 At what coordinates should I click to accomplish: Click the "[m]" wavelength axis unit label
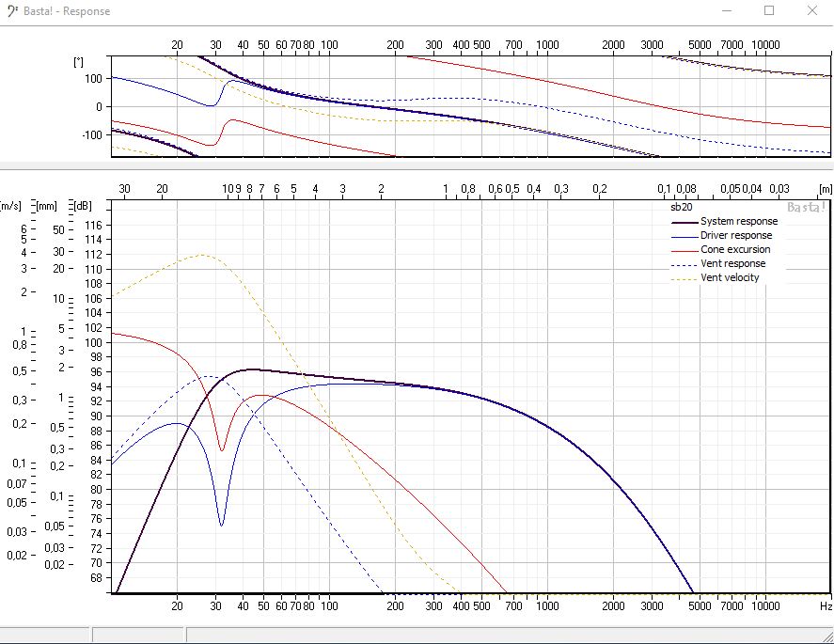click(x=826, y=189)
